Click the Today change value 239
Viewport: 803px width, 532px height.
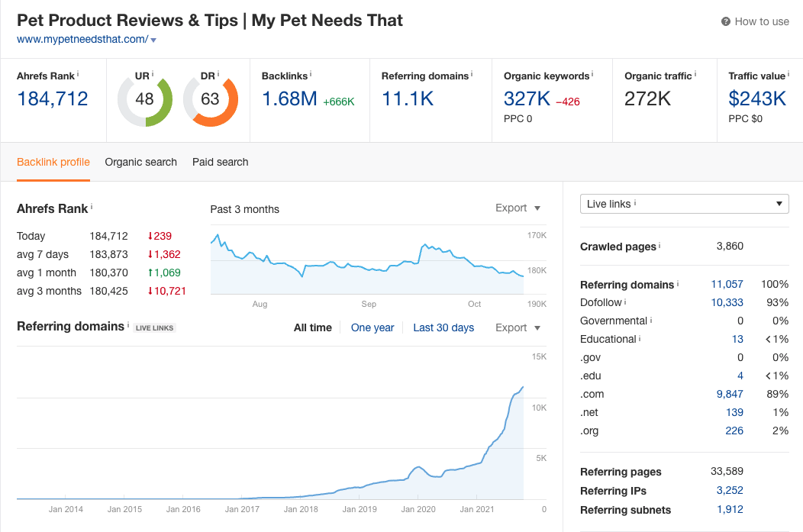click(x=160, y=236)
